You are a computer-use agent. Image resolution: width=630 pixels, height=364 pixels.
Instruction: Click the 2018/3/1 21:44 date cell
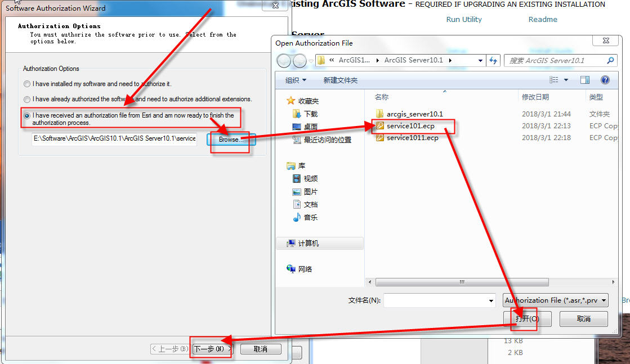pos(546,114)
